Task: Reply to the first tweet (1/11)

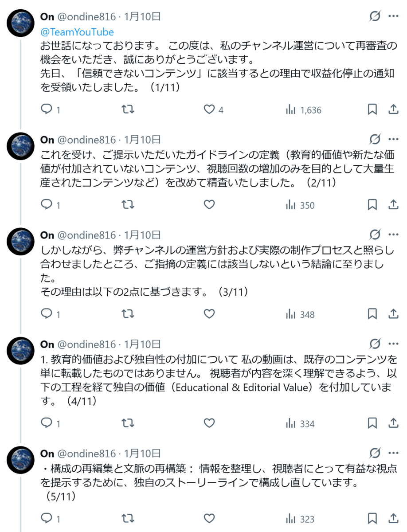Action: tap(51, 110)
